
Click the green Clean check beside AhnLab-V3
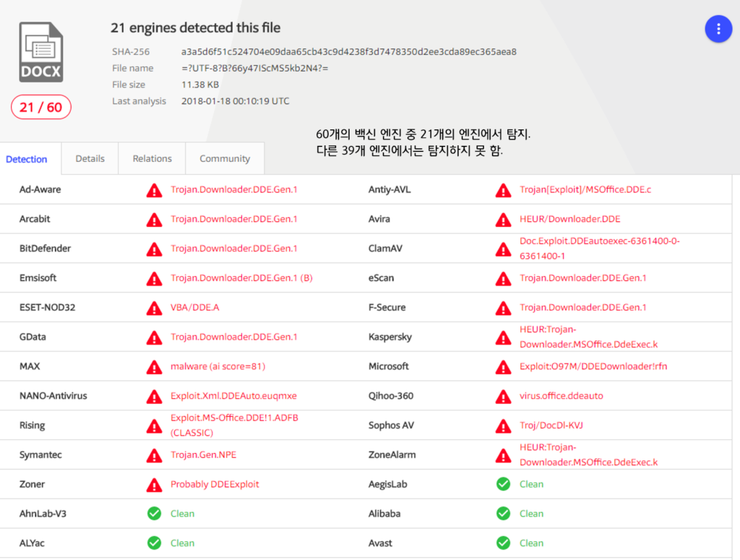point(154,513)
